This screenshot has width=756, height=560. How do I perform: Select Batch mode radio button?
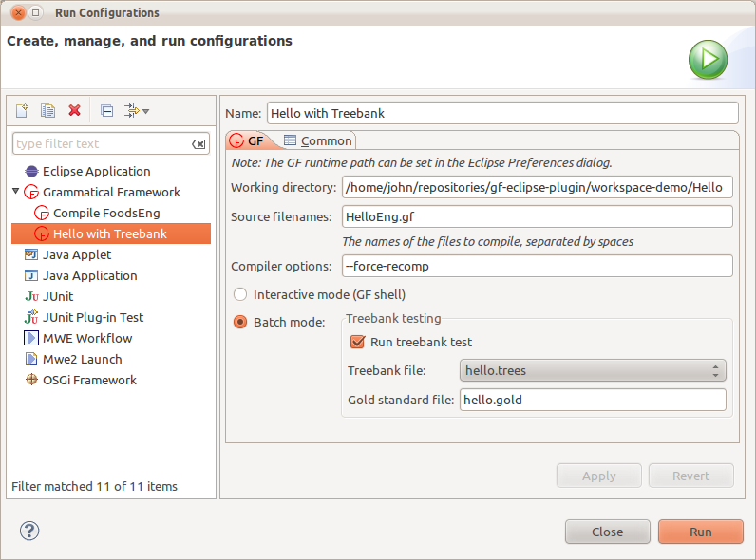pyautogui.click(x=240, y=322)
